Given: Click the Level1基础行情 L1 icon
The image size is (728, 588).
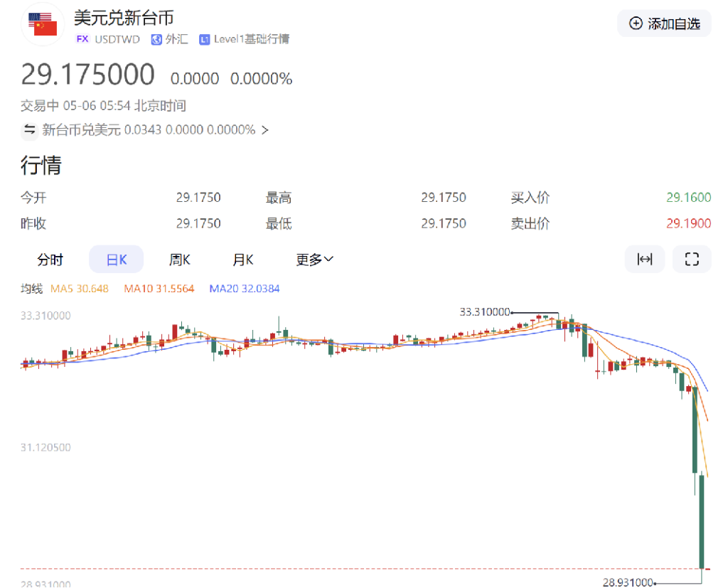Looking at the screenshot, I should [205, 39].
